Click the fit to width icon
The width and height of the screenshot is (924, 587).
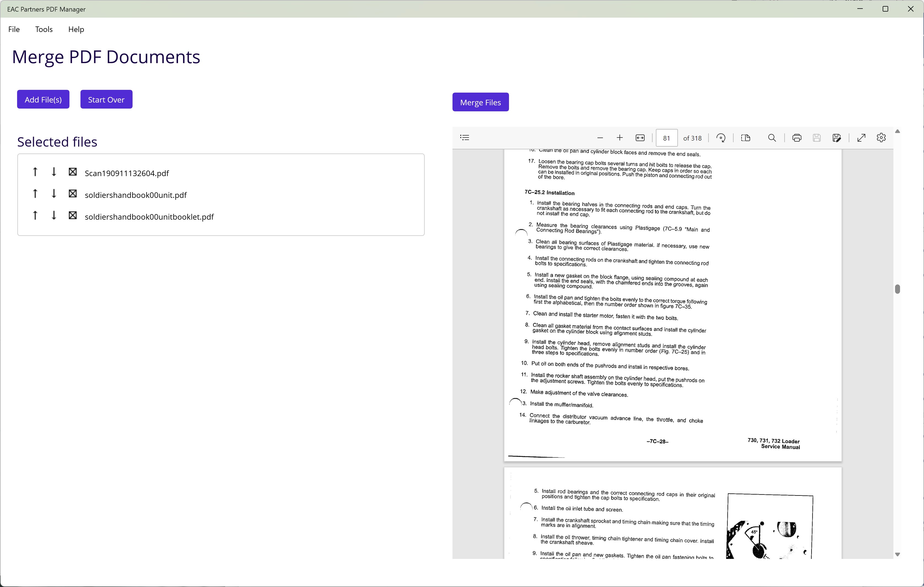point(640,138)
